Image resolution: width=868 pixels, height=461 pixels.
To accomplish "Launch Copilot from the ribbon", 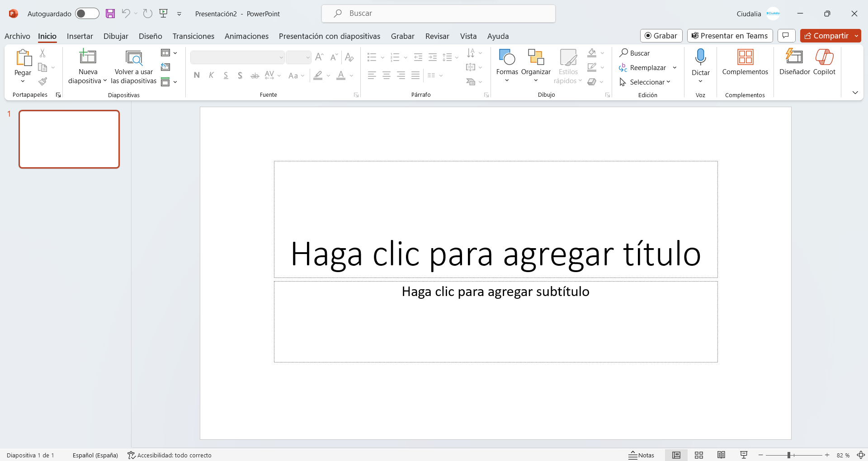I will (x=824, y=57).
